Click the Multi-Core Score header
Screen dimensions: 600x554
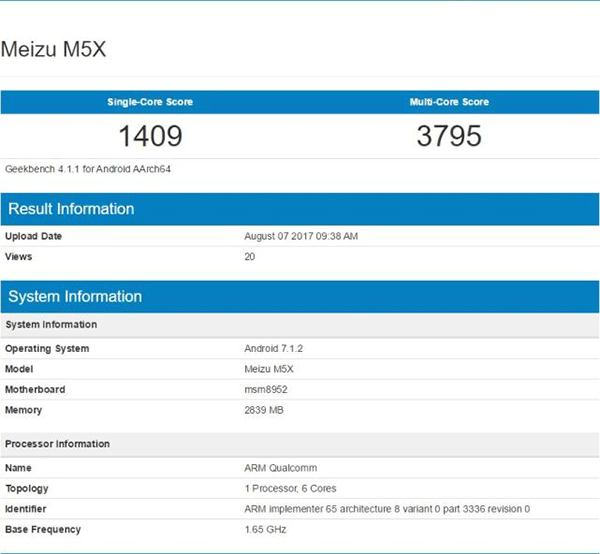449,102
